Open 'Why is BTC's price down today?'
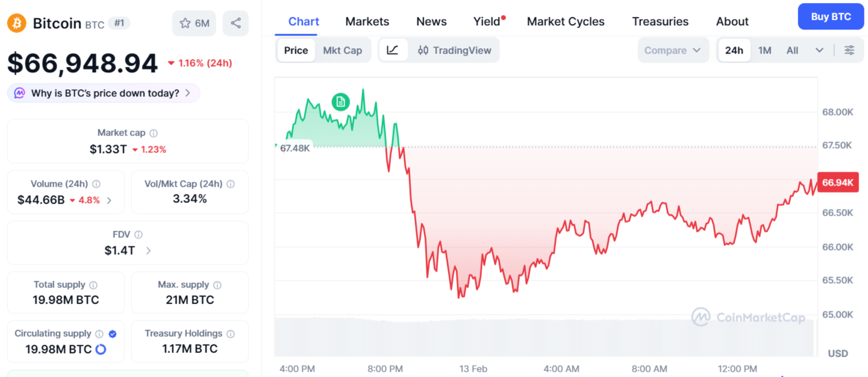 (x=104, y=93)
